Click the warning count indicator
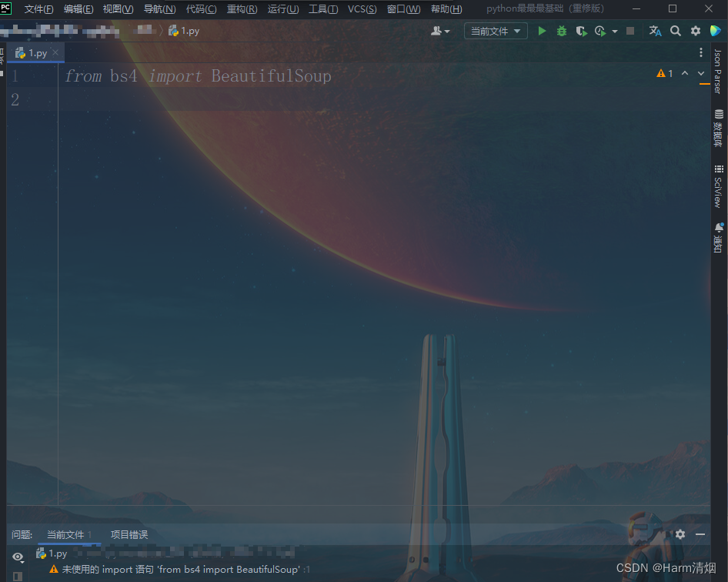The height and width of the screenshot is (582, 728). [x=664, y=73]
